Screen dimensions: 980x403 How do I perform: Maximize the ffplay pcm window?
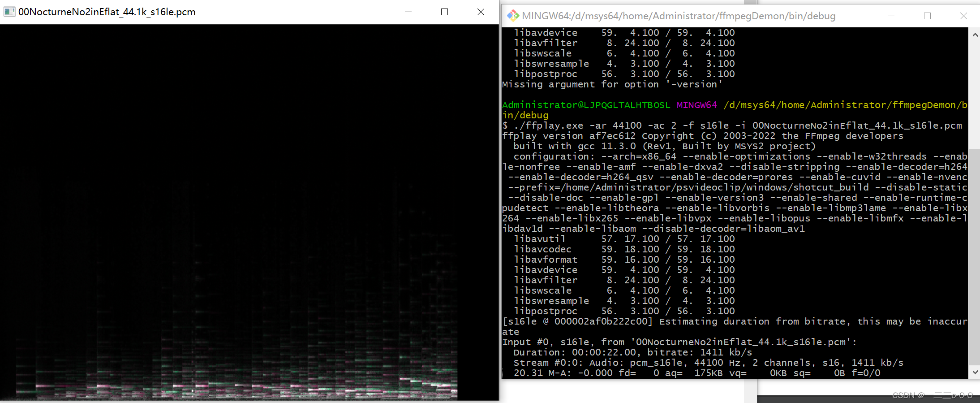click(x=444, y=12)
